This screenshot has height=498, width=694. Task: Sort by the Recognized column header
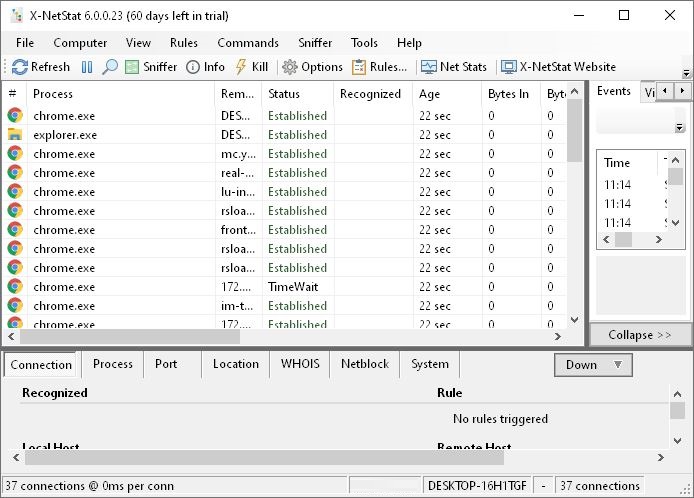click(373, 94)
